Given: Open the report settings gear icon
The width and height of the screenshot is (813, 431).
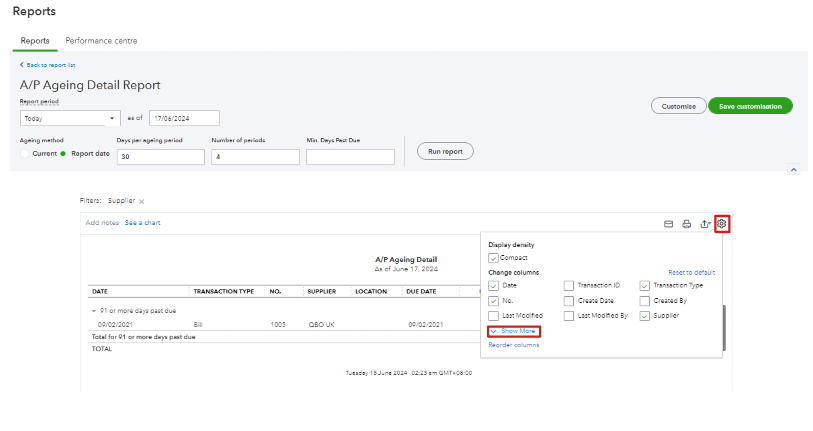Looking at the screenshot, I should click(721, 223).
